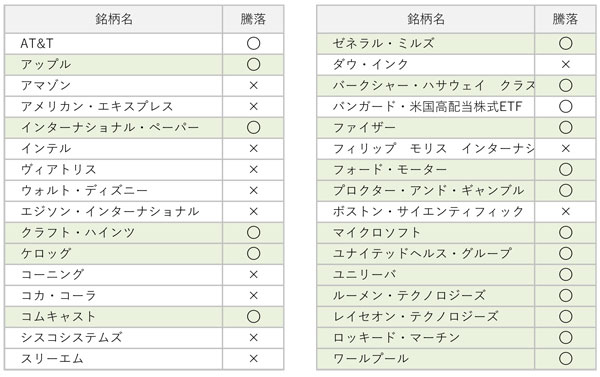
Task: Click the circle mark beside ファイザー
Action: tap(566, 127)
